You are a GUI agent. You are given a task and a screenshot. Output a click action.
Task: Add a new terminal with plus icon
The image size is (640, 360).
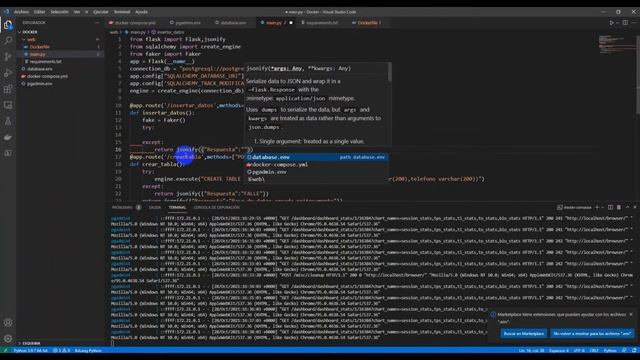click(x=597, y=207)
